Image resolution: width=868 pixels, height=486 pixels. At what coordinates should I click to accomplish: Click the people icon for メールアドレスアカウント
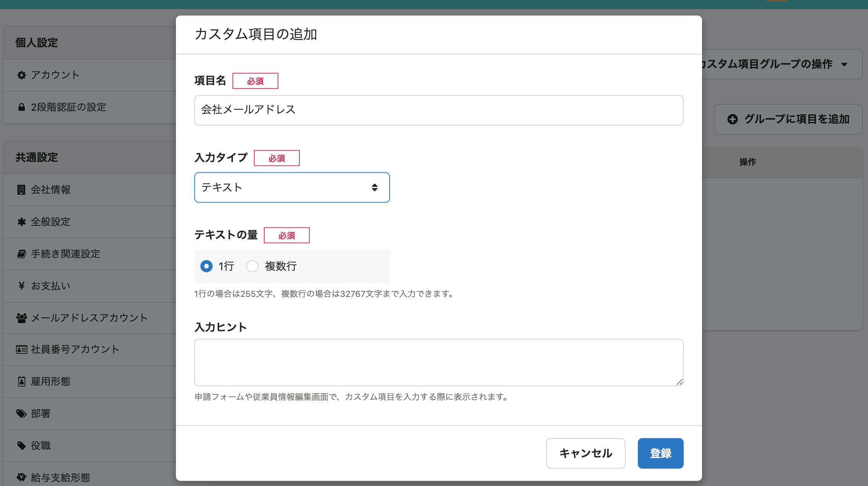coord(21,318)
